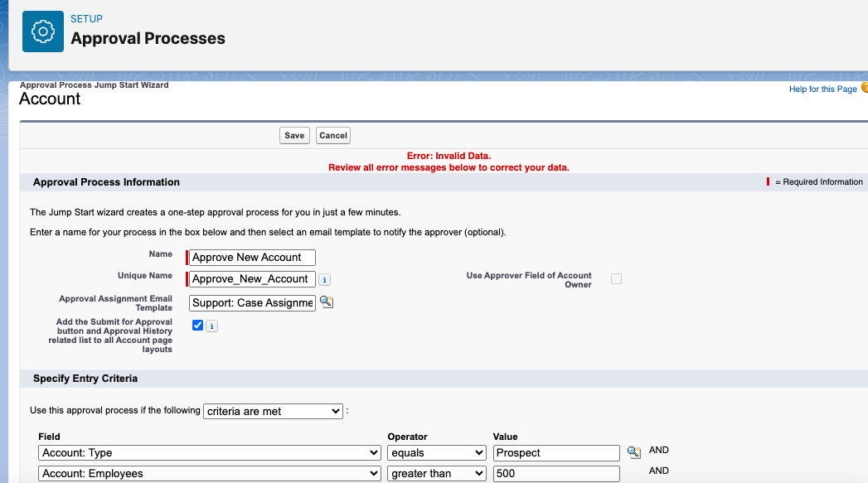Click the Value field containing 500
This screenshot has height=483, width=868.
coord(556,474)
